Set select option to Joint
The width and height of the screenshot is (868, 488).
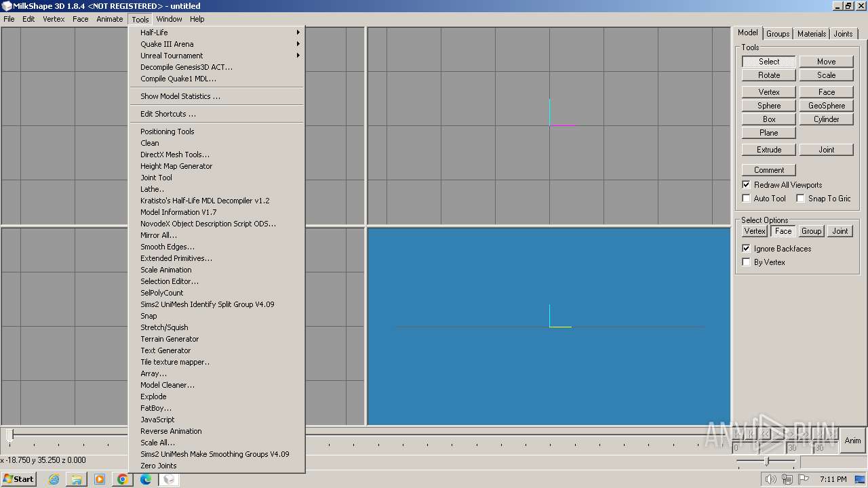click(x=840, y=231)
